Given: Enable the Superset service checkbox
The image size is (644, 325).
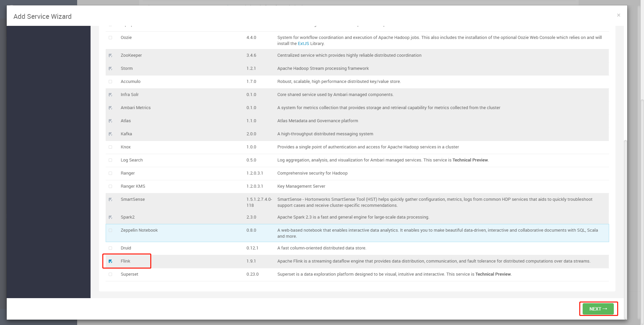Looking at the screenshot, I should [x=110, y=274].
